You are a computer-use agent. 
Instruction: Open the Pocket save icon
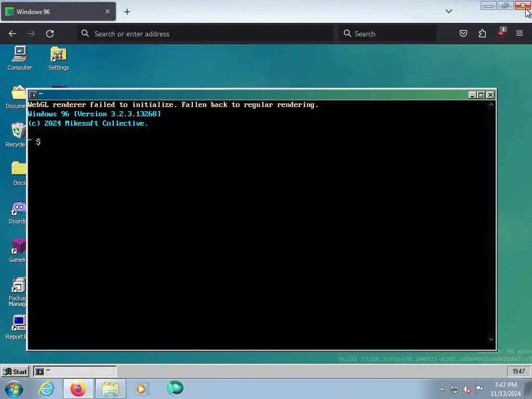coord(463,33)
